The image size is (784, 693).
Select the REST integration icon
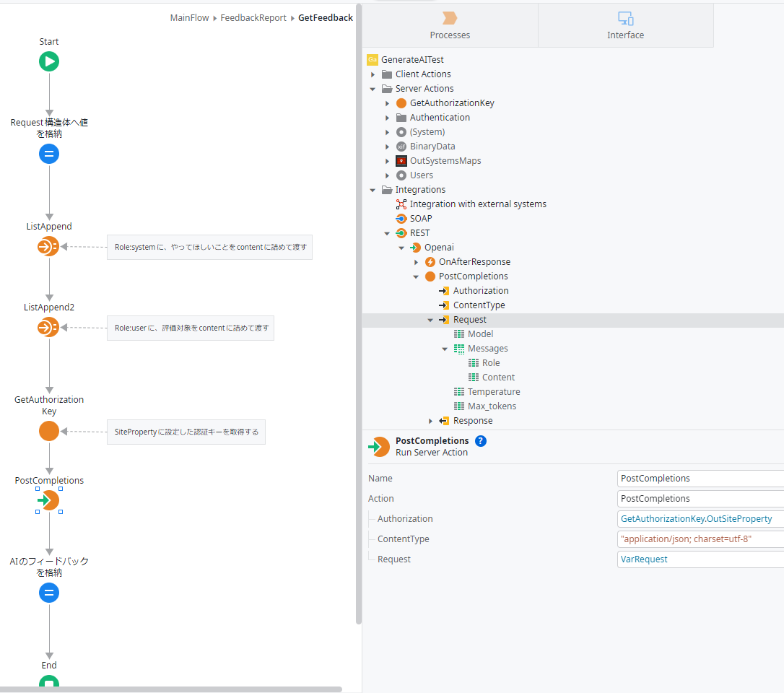click(x=401, y=232)
